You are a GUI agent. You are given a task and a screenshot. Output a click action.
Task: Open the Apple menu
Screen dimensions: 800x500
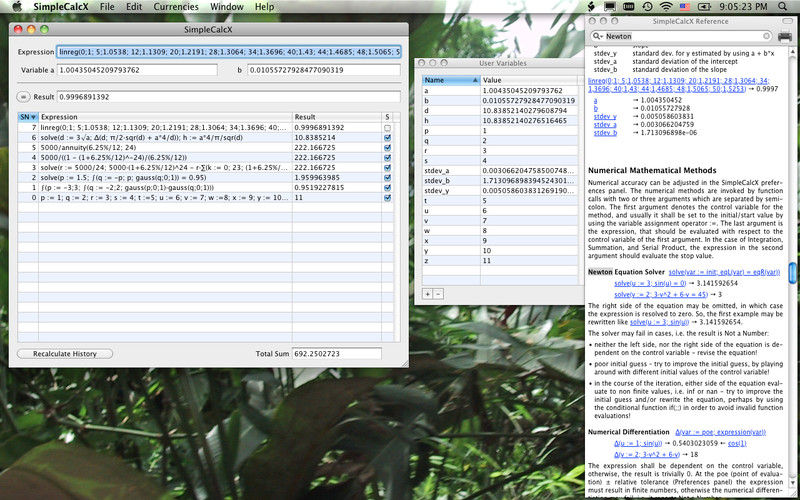point(17,7)
